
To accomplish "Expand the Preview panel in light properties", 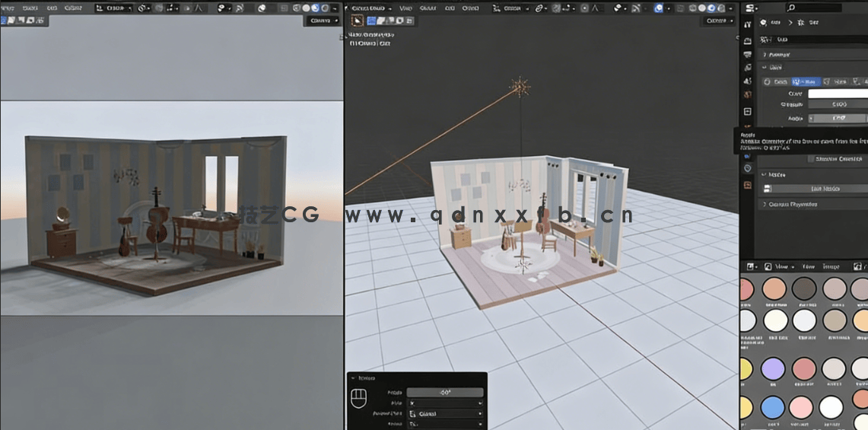I will (x=765, y=55).
